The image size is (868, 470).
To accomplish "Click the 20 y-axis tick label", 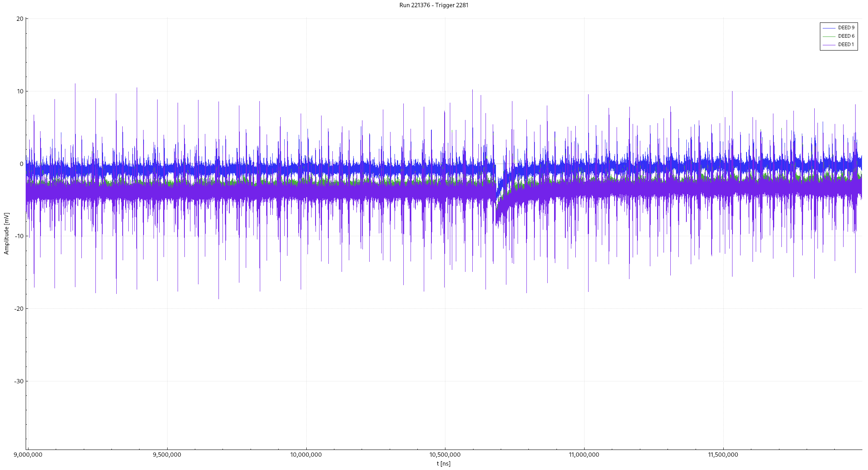I will [20, 19].
